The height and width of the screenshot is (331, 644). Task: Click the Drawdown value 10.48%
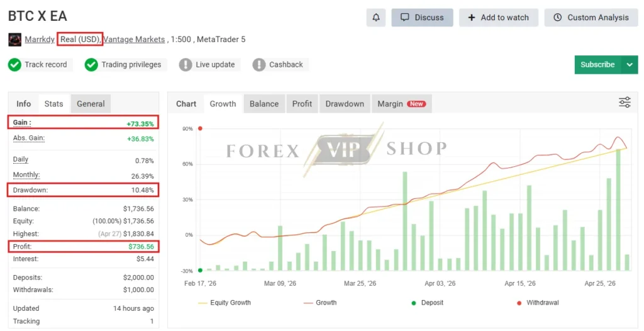click(x=143, y=190)
